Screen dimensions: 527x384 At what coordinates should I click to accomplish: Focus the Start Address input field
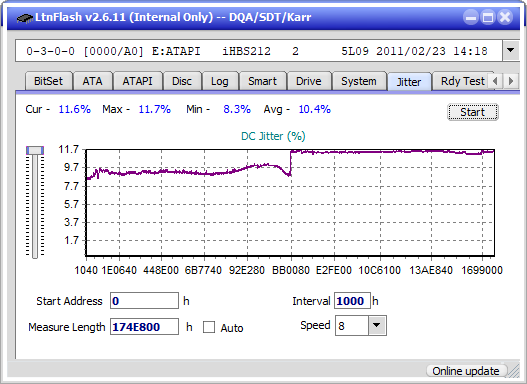click(x=145, y=301)
